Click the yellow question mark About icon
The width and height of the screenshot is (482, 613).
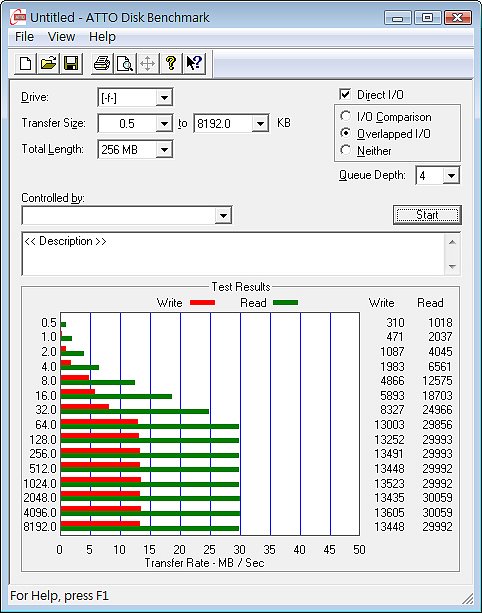(x=170, y=63)
